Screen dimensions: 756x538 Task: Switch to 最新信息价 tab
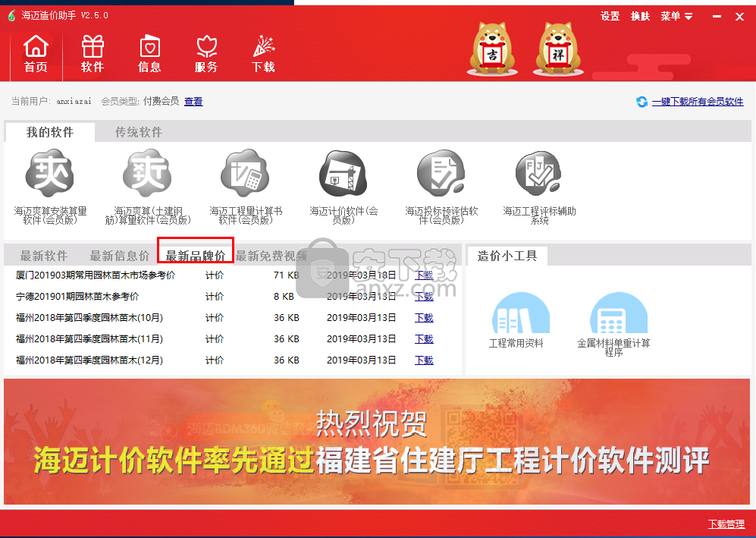(120, 256)
